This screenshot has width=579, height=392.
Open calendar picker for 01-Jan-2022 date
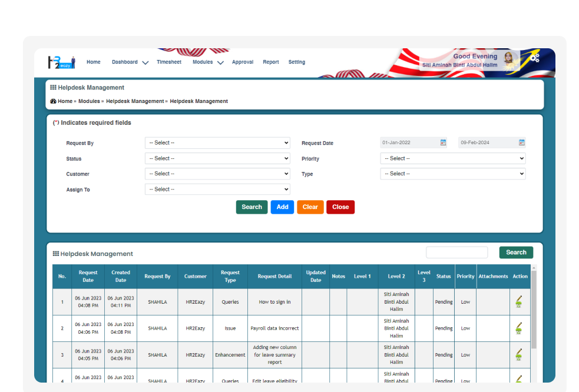coord(443,142)
